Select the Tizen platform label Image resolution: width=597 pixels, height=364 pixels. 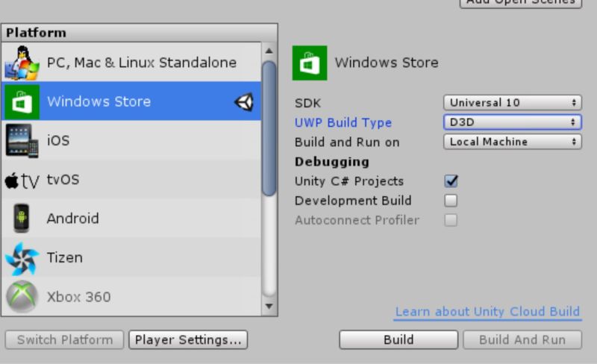pyautogui.click(x=65, y=258)
